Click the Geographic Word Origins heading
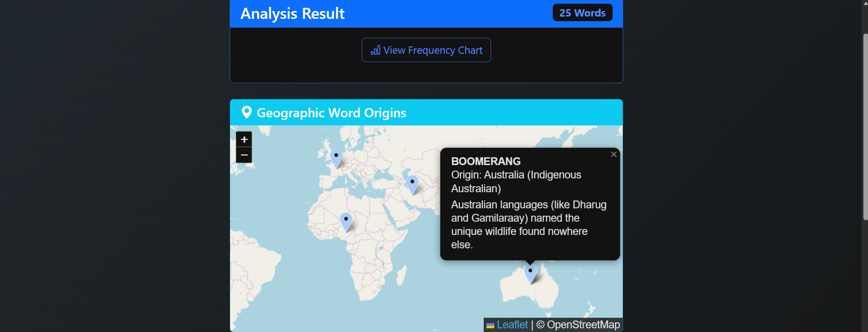Image resolution: width=868 pixels, height=332 pixels. [x=331, y=113]
